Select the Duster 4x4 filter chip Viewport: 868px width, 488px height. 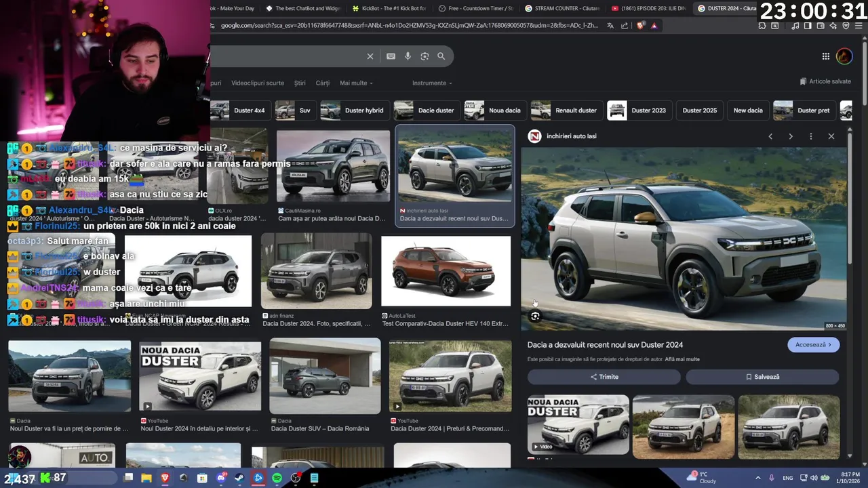click(x=241, y=110)
